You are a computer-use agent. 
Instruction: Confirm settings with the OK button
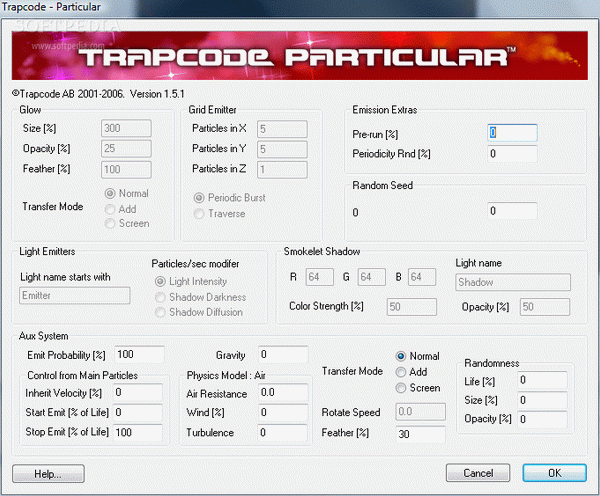point(554,473)
